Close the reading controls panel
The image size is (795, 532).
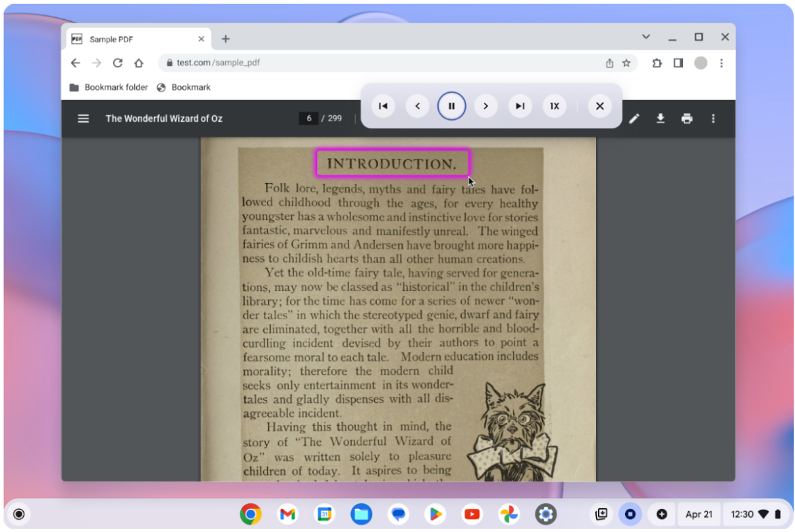click(x=599, y=106)
